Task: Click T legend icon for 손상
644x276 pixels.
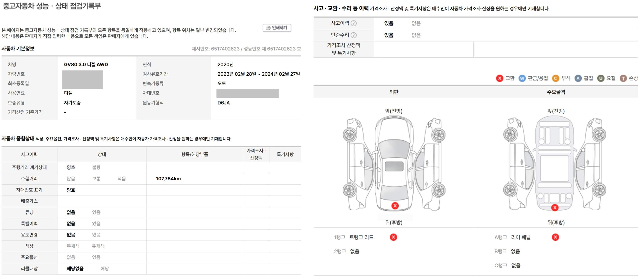Action: point(623,78)
